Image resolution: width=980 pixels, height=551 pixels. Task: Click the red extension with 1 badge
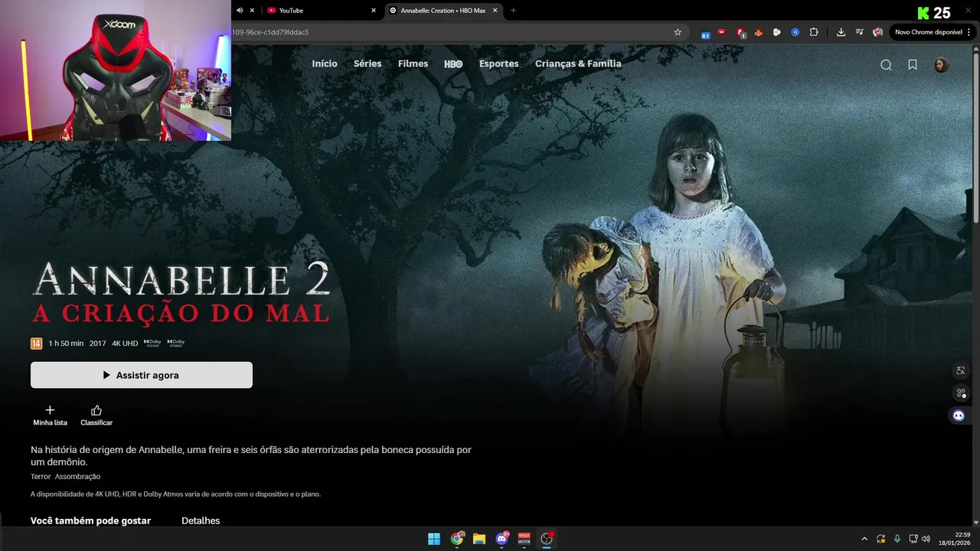pos(740,33)
